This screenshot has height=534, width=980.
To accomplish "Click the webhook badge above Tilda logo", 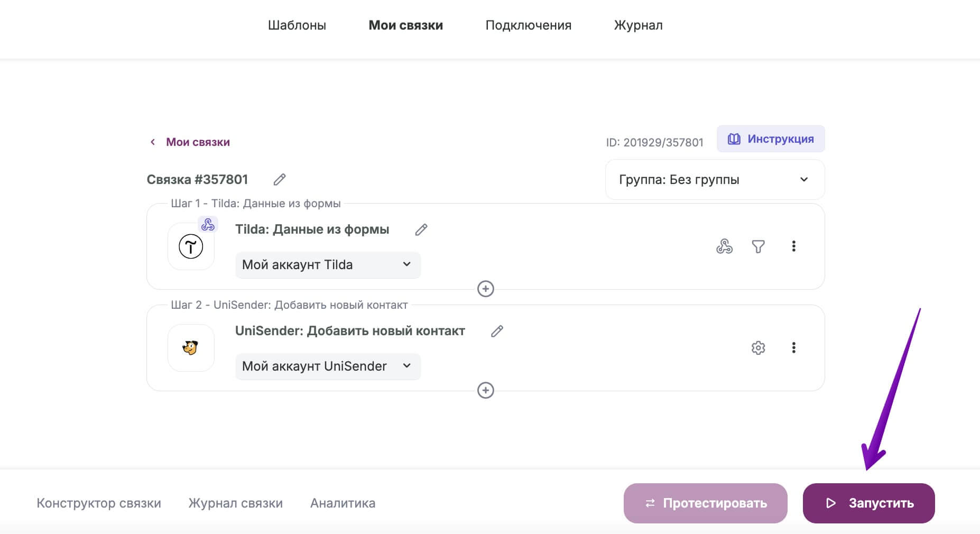I will 208,224.
